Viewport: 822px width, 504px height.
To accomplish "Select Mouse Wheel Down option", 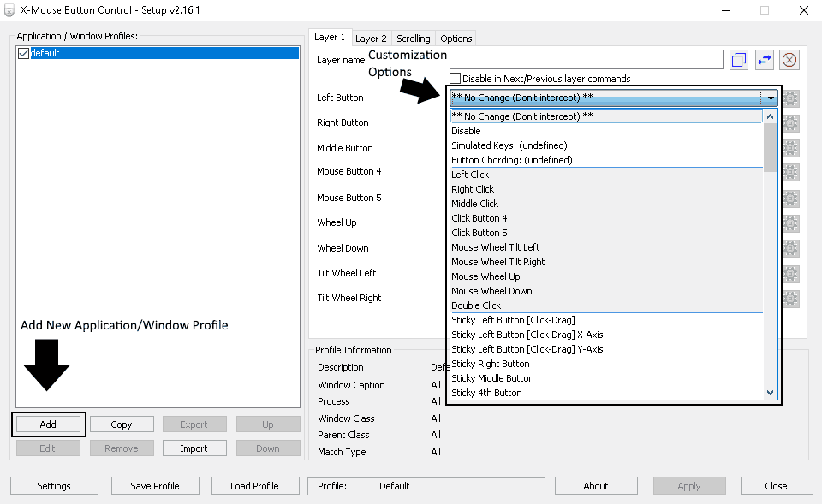I will [x=606, y=291].
